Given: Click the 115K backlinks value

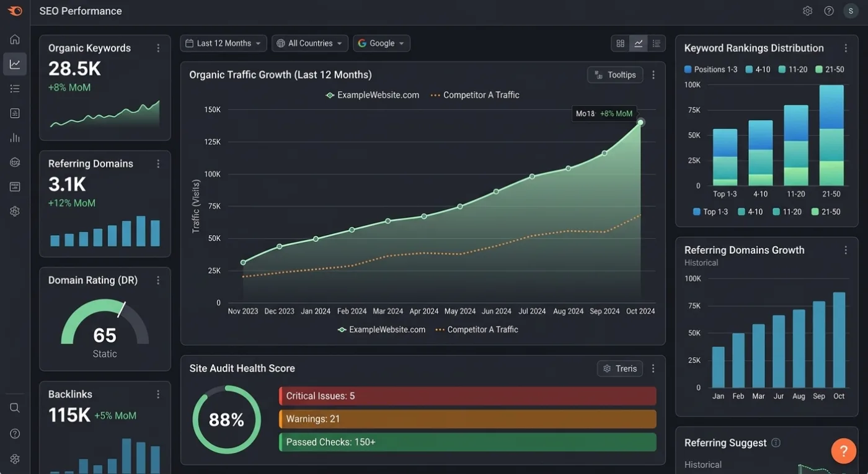Looking at the screenshot, I should [x=69, y=415].
